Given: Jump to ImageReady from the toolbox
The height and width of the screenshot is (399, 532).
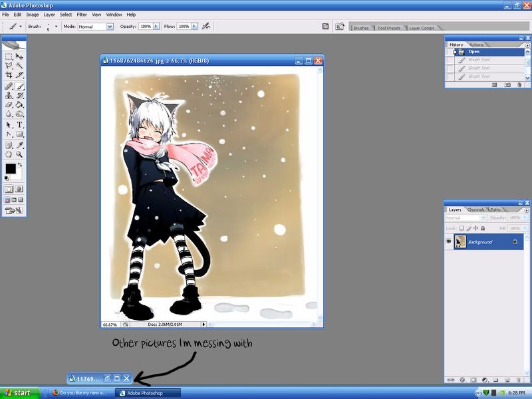Looking at the screenshot, I should point(14,211).
